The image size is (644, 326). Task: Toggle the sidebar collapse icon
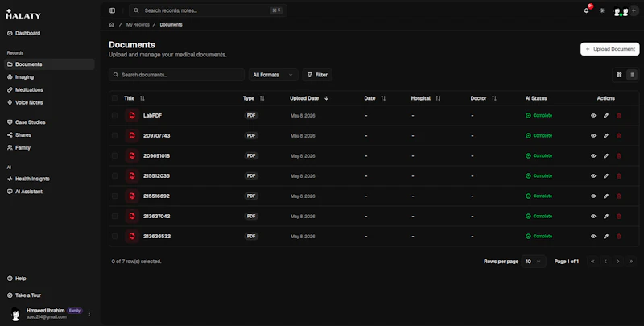tap(112, 10)
